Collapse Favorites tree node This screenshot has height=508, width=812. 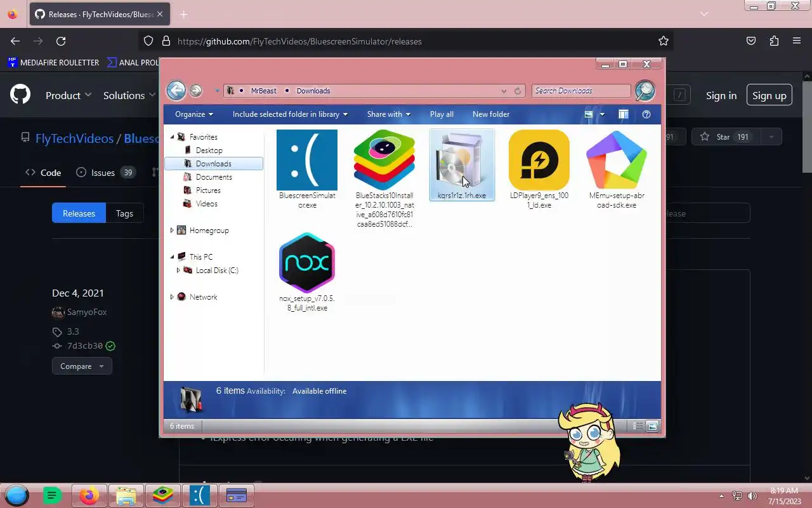(172, 137)
